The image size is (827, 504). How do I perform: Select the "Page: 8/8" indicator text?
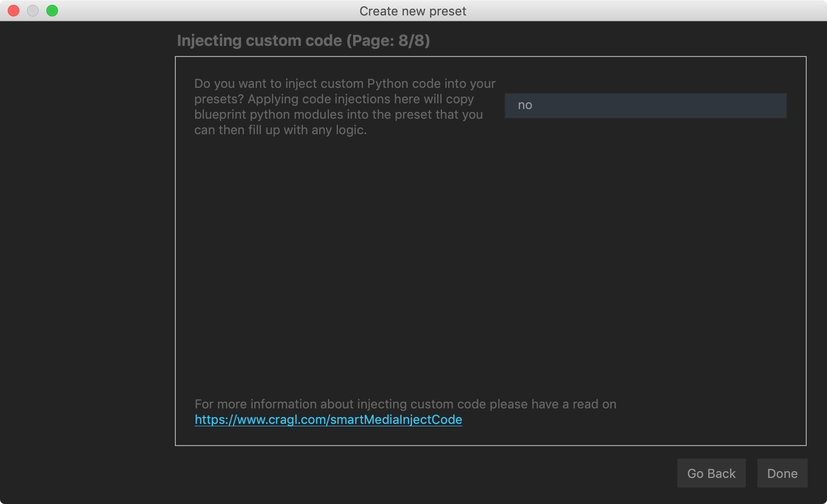point(388,41)
